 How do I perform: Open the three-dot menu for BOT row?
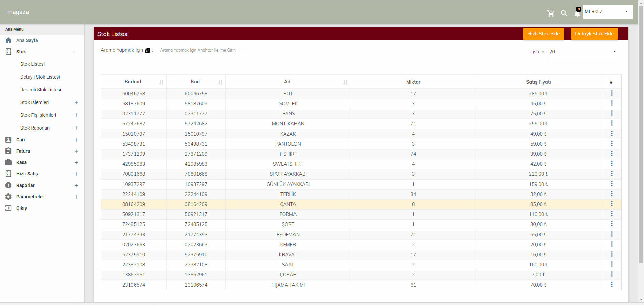point(611,93)
